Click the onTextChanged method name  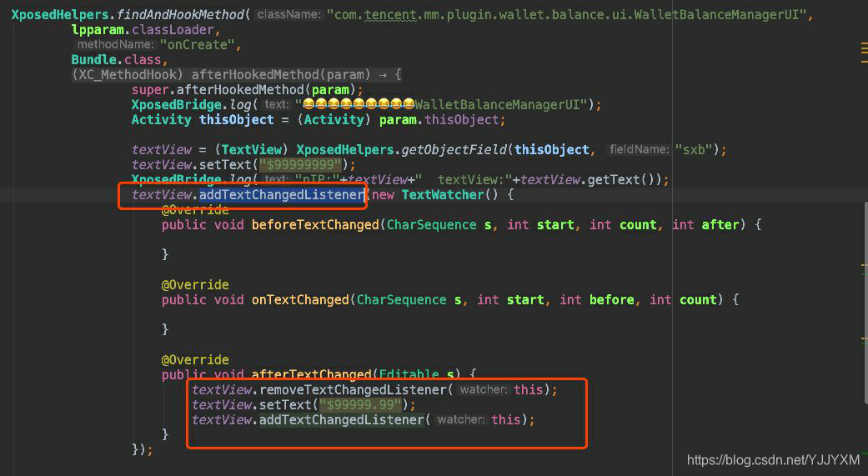(300, 299)
